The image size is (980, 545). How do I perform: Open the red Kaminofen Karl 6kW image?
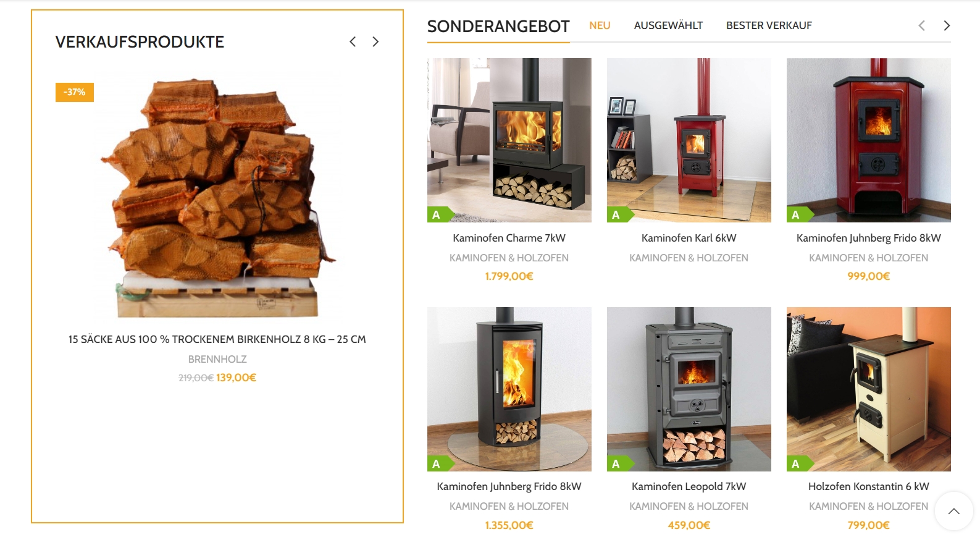click(x=689, y=140)
